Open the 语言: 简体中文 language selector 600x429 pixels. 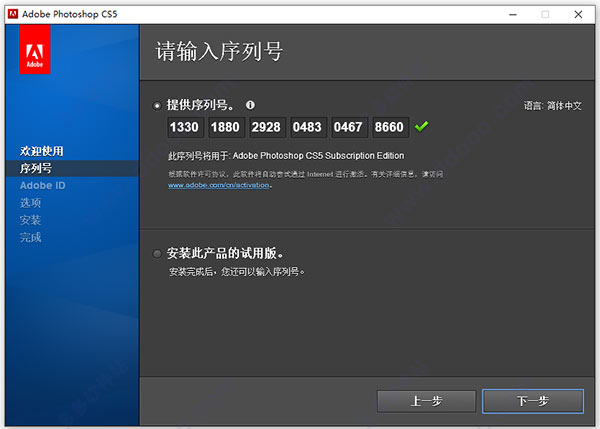pos(553,106)
